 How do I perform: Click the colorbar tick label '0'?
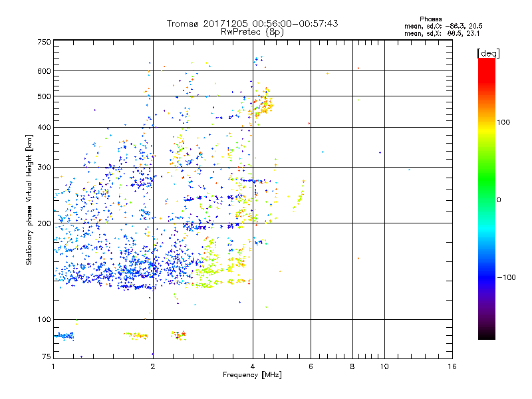(x=499, y=200)
